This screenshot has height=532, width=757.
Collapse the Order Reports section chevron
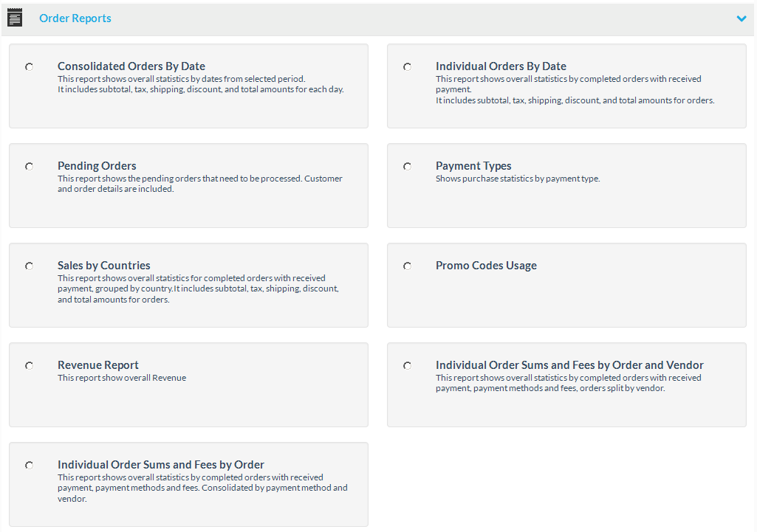[x=741, y=18]
